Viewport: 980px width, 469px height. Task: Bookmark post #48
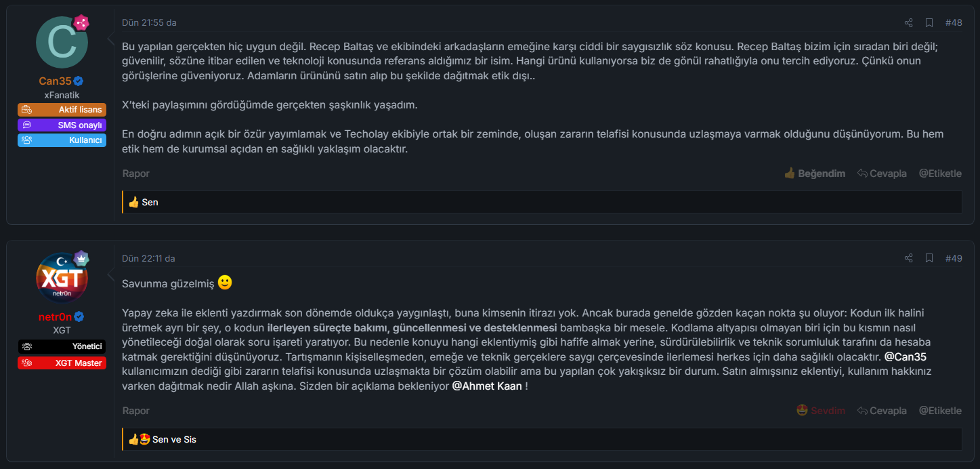click(930, 22)
